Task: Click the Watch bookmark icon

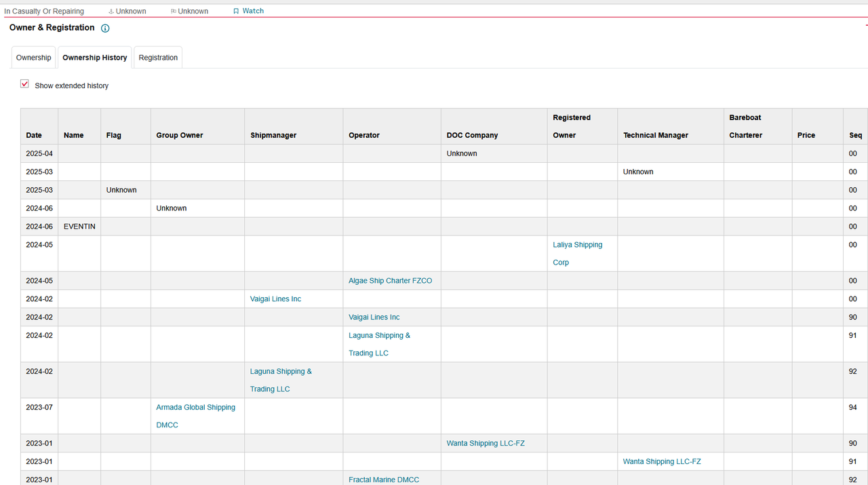Action: click(236, 11)
